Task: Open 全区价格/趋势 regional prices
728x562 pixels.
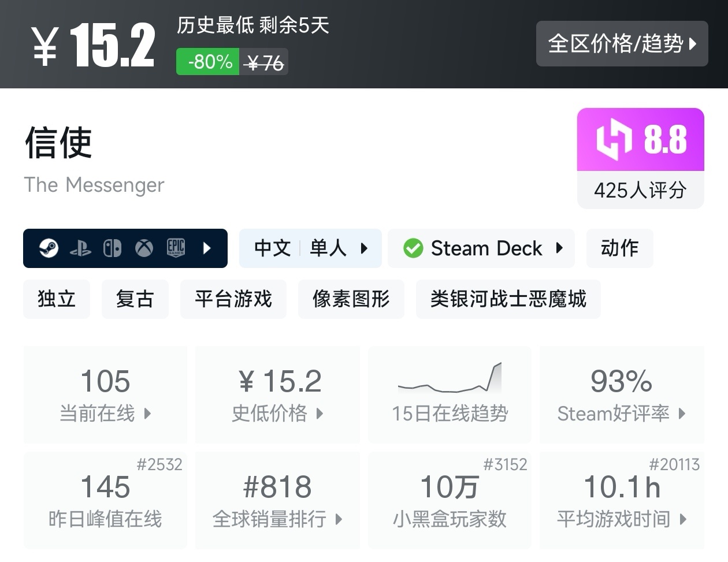Action: tap(622, 44)
